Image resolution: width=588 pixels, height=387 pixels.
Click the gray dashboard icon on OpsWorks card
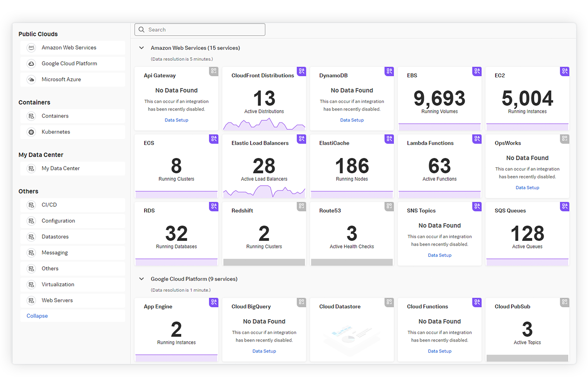point(565,139)
